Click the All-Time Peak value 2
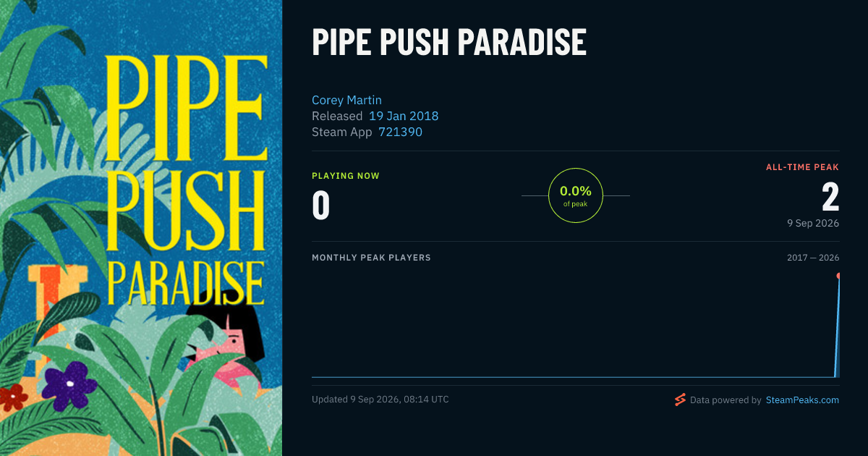The height and width of the screenshot is (456, 868). pyautogui.click(x=830, y=196)
